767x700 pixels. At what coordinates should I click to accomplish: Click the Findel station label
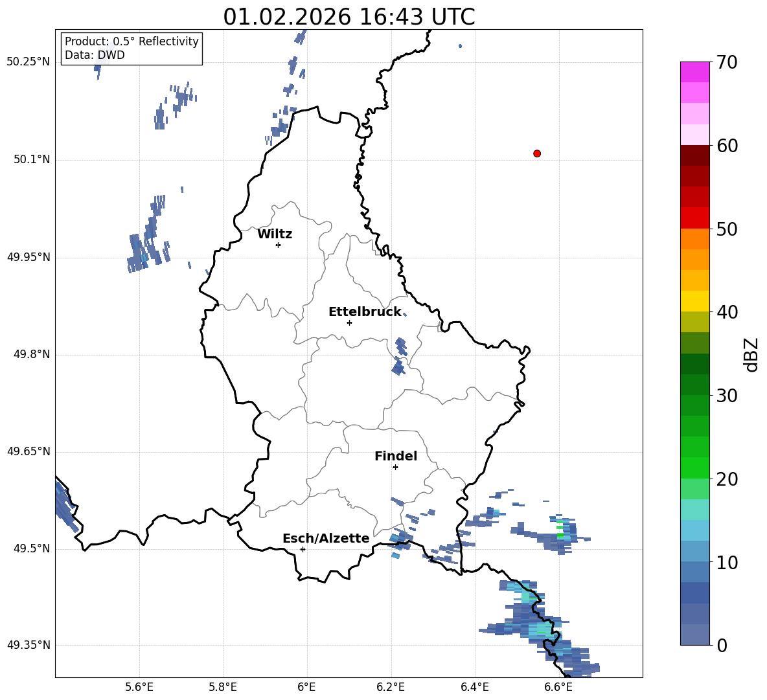[x=396, y=456]
